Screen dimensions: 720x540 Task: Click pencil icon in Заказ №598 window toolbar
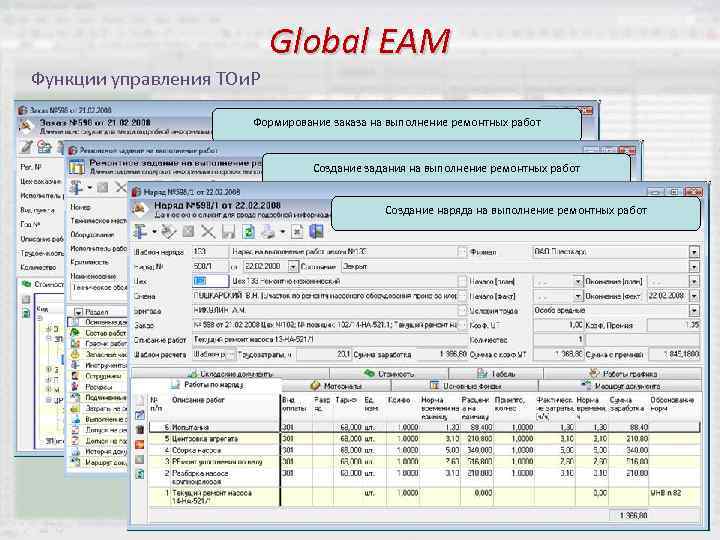click(x=26, y=147)
